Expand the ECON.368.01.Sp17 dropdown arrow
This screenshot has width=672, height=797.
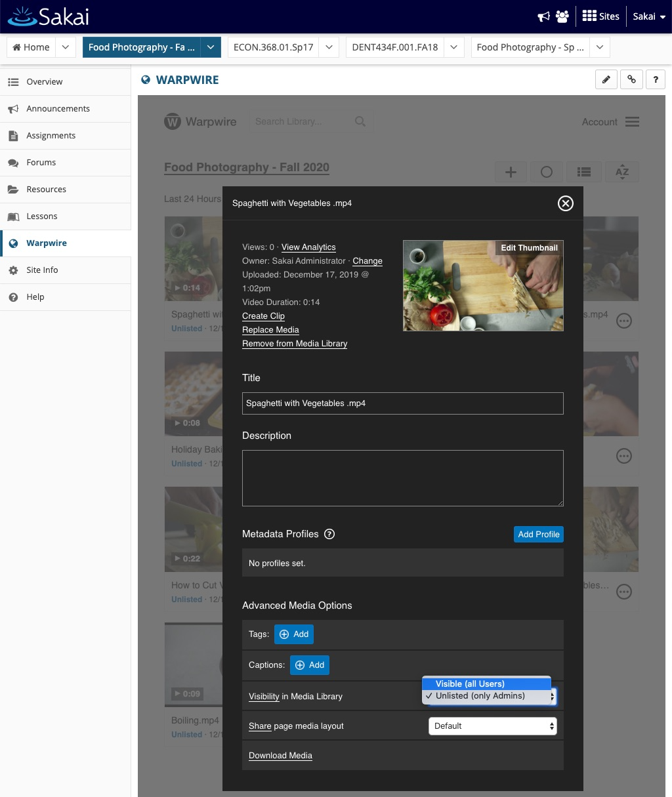[329, 47]
